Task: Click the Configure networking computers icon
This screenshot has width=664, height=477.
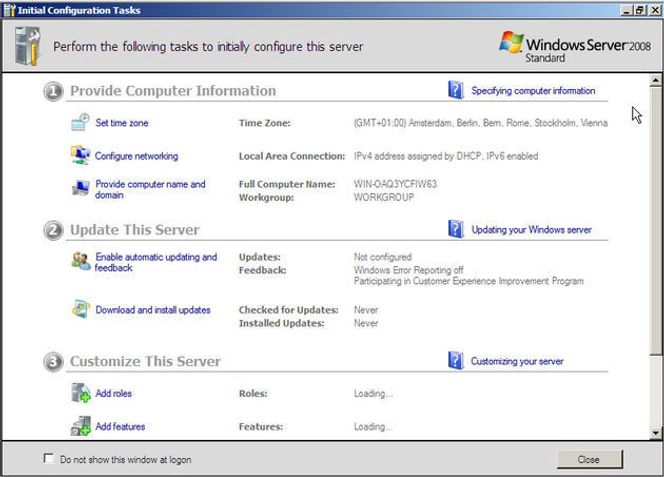Action: click(x=80, y=155)
